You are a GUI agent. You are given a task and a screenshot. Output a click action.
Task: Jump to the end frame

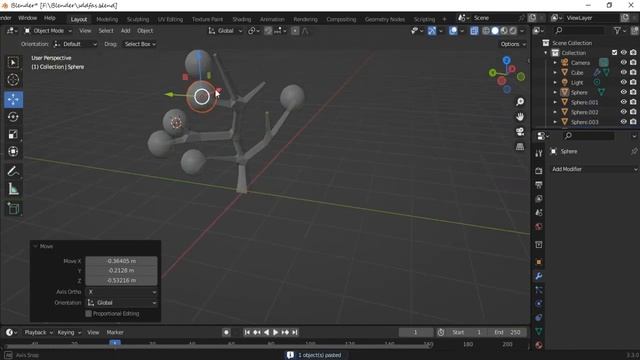tap(295, 332)
